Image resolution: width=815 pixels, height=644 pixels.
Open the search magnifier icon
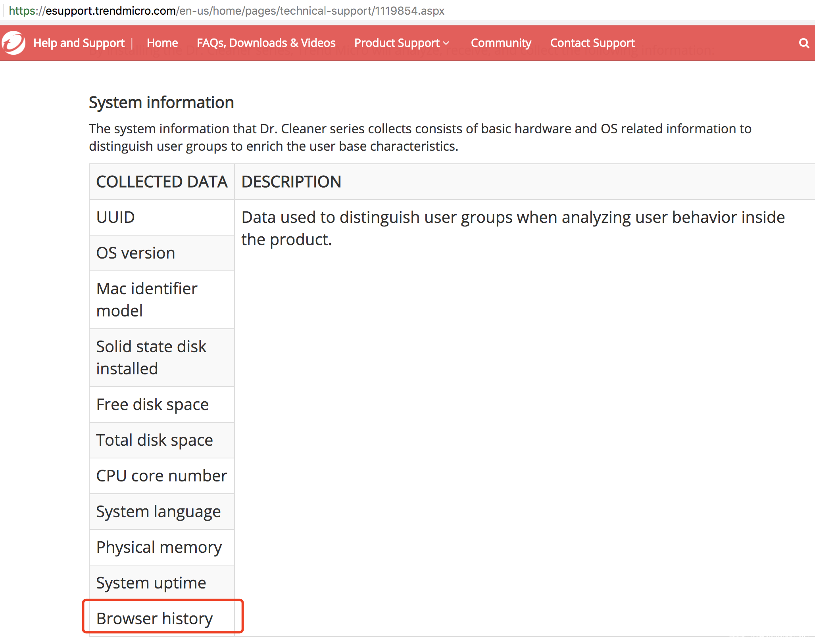(804, 43)
